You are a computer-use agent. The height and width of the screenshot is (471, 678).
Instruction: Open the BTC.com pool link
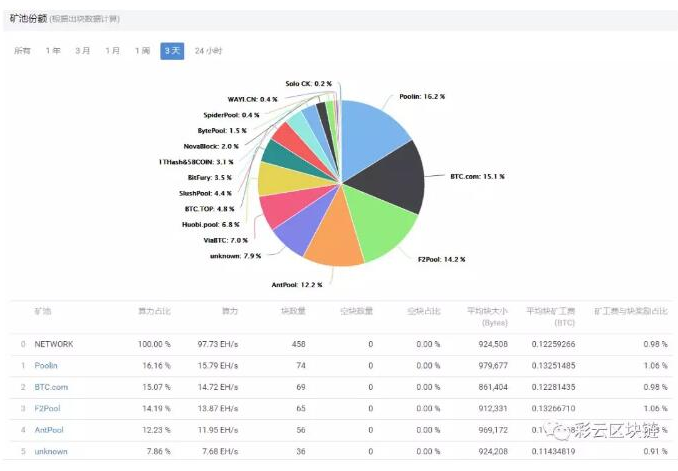pos(51,387)
